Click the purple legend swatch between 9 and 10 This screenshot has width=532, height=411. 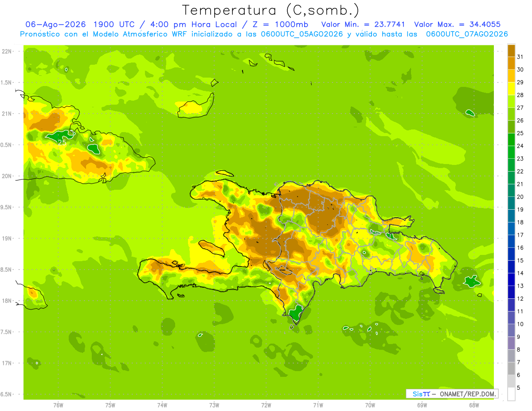tap(511, 330)
